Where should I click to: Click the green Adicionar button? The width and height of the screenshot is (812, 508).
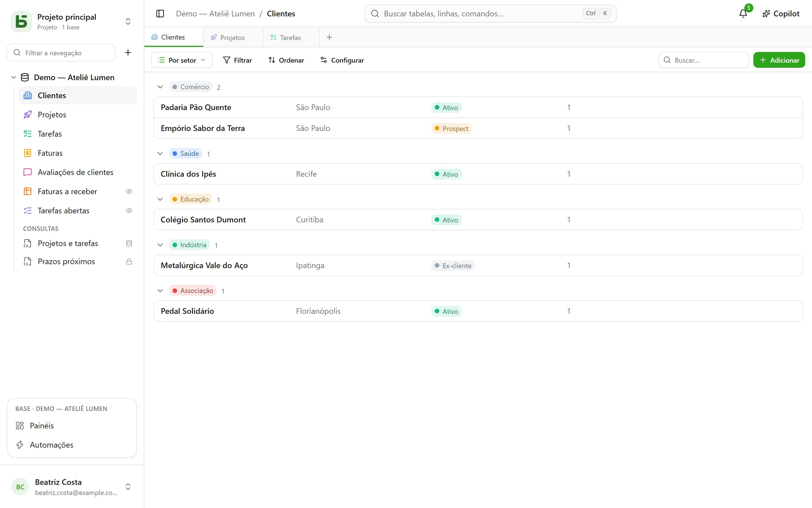[779, 60]
